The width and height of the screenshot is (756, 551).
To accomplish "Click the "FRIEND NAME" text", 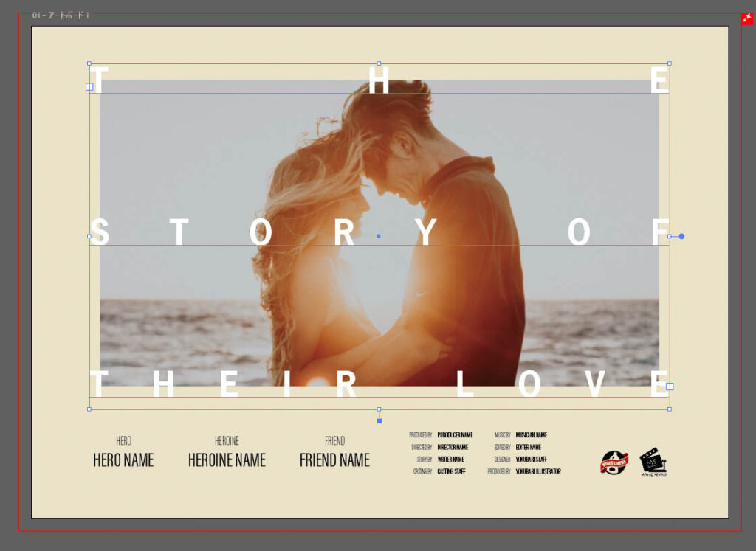I will [x=334, y=460].
